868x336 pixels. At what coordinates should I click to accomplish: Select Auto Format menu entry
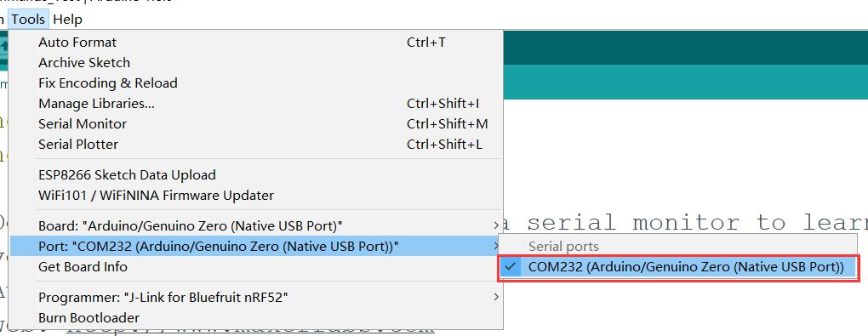pos(255,42)
